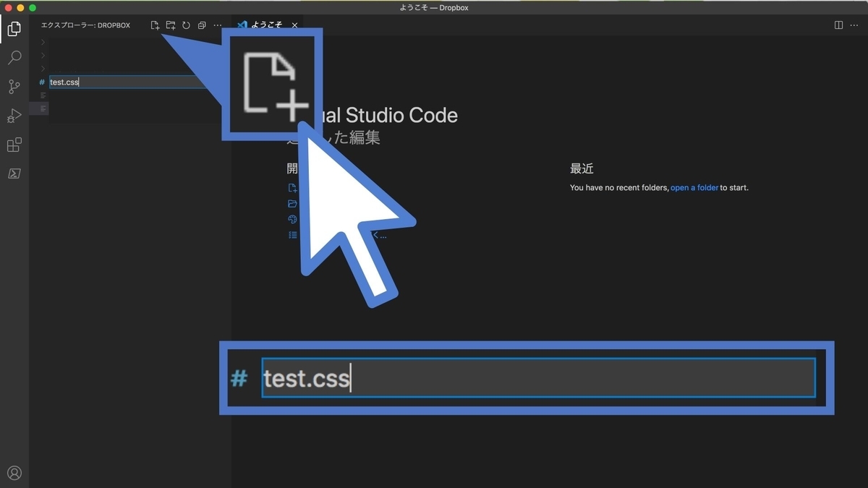This screenshot has width=868, height=488.
Task: Click the open folder icon on Welcome page
Action: 292,204
